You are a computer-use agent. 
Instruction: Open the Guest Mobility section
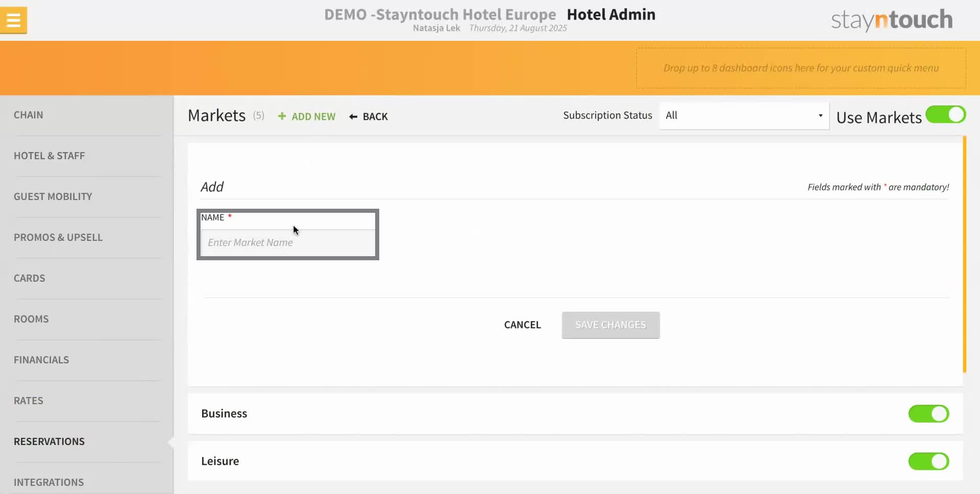(53, 196)
